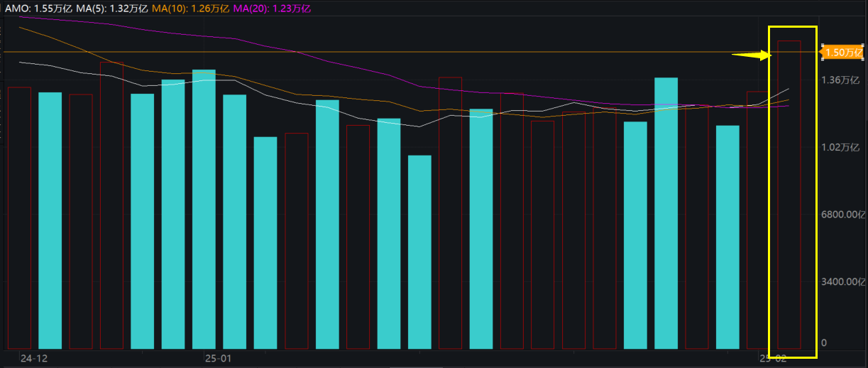Select the orange 1.50万亿 price line tag
The image size is (868, 368).
[x=843, y=53]
